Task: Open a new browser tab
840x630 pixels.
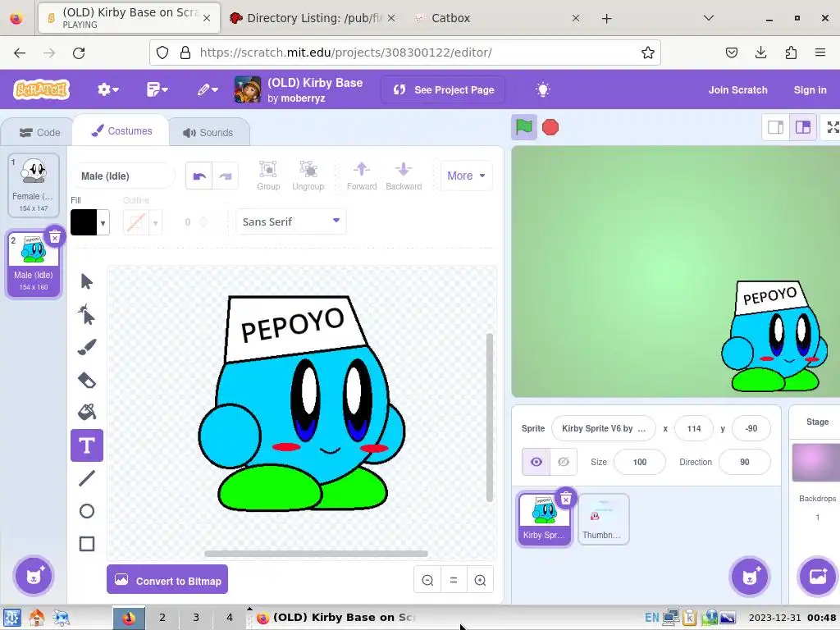Action: tap(606, 19)
